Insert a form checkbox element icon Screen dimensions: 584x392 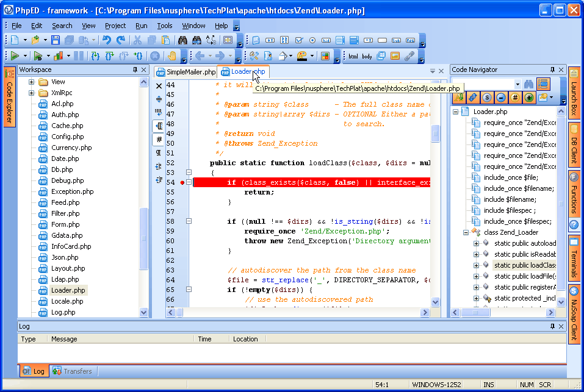click(x=298, y=40)
